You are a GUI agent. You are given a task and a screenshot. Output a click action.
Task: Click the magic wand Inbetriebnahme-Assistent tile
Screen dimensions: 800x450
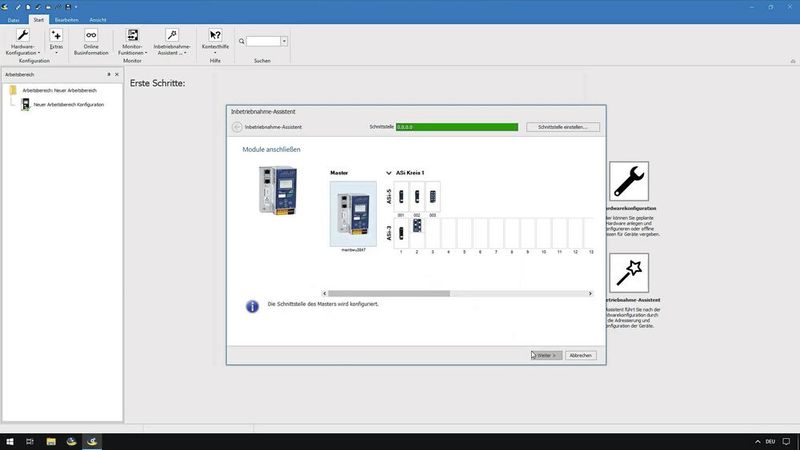pos(629,272)
